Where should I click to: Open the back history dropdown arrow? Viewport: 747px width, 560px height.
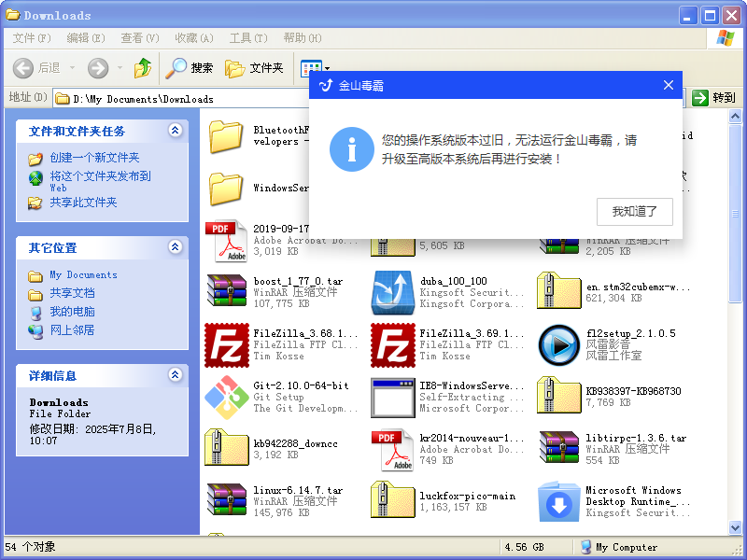73,68
